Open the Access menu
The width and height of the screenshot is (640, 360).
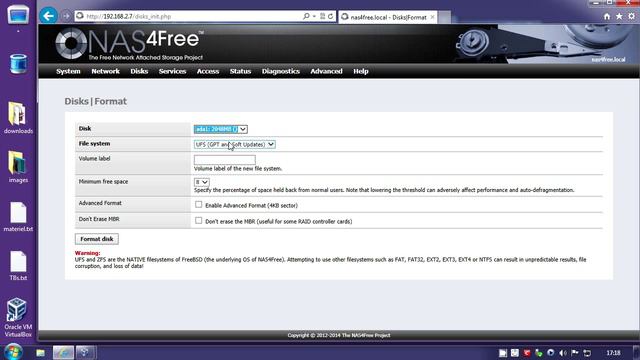tap(208, 71)
